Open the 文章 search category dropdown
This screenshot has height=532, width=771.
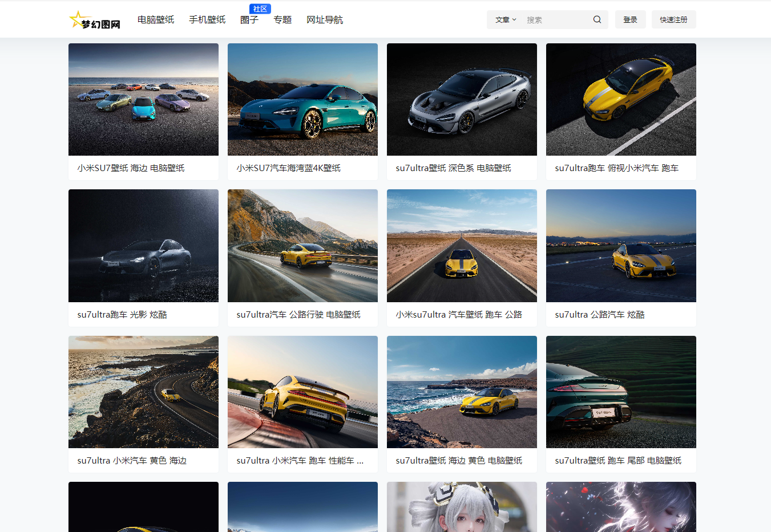506,19
